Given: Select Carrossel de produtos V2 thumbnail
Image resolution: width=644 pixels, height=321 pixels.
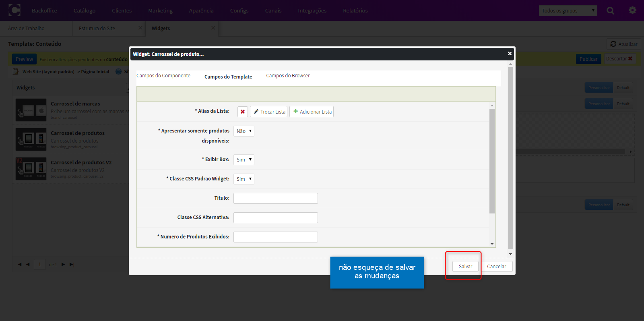Looking at the screenshot, I should [31, 169].
